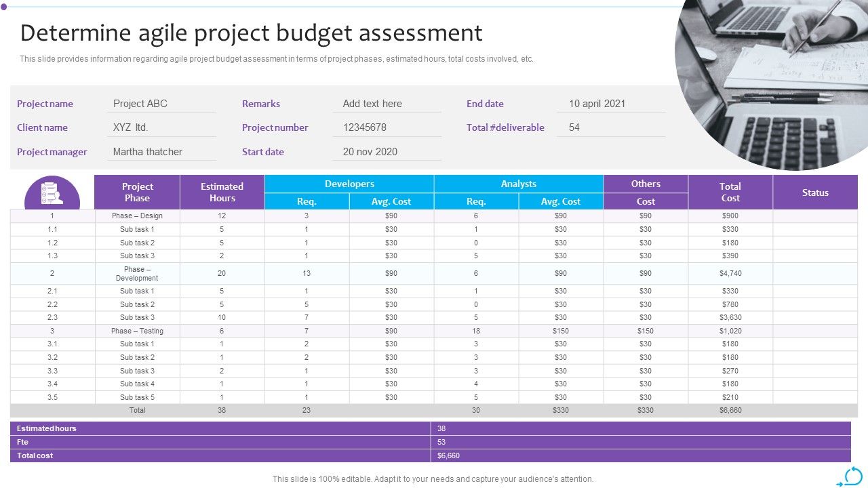The height and width of the screenshot is (488, 868).
Task: Select the '100% editable' footer text
Action: click(433, 479)
